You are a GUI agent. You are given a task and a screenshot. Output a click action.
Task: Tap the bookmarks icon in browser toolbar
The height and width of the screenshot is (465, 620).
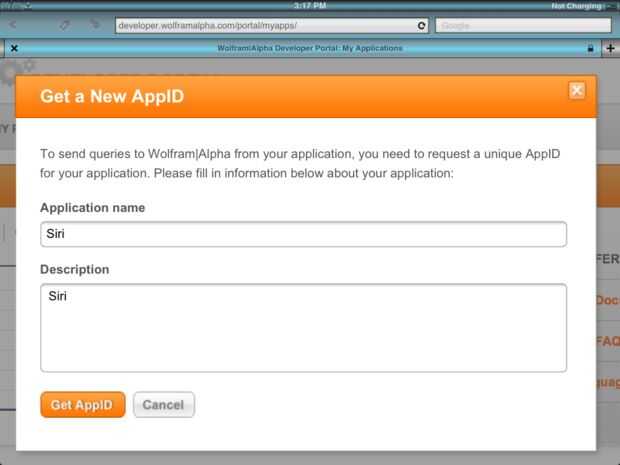tap(64, 25)
